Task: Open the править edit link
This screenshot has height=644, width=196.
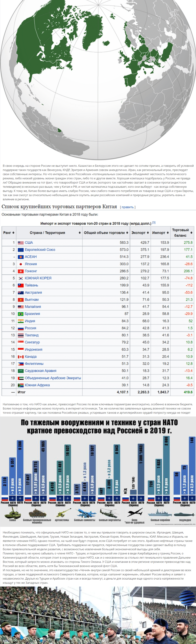Action: [x=128, y=207]
